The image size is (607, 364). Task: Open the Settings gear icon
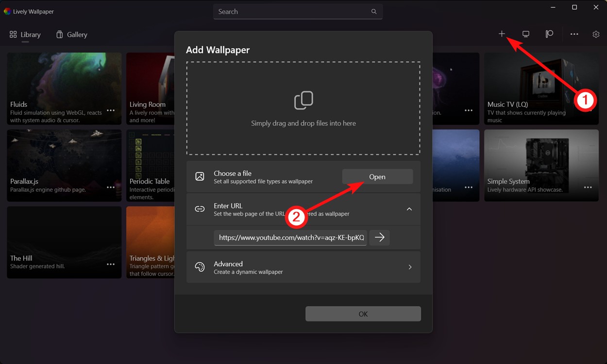(x=596, y=34)
